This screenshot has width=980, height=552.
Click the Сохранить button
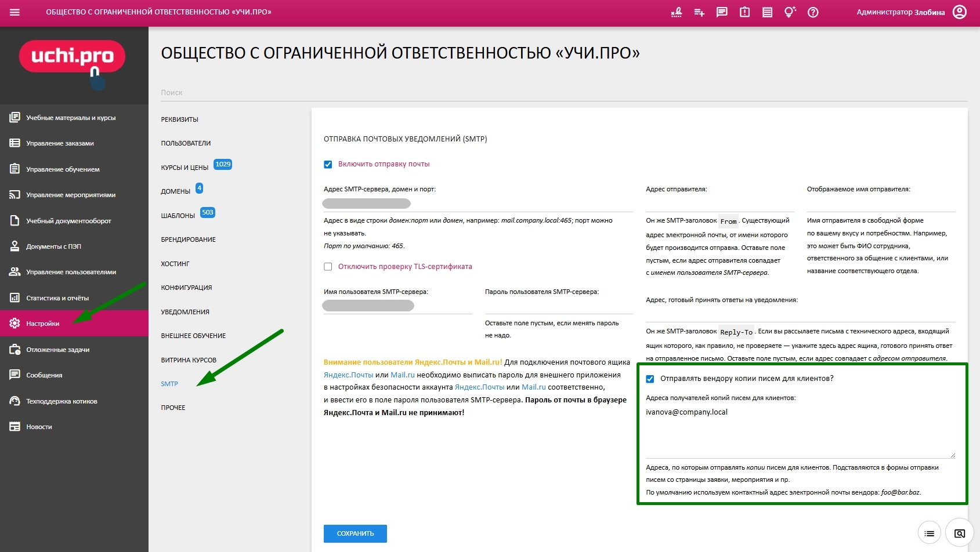(355, 533)
